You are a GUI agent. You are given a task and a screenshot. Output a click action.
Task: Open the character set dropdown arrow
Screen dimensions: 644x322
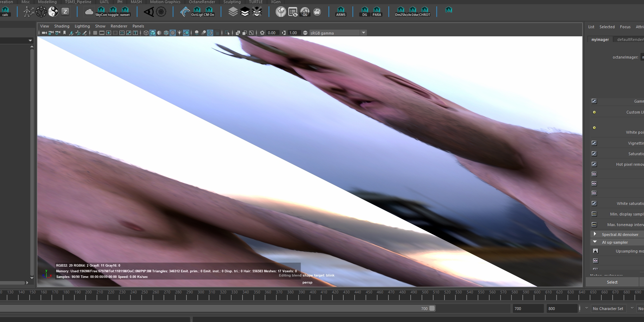click(x=587, y=308)
